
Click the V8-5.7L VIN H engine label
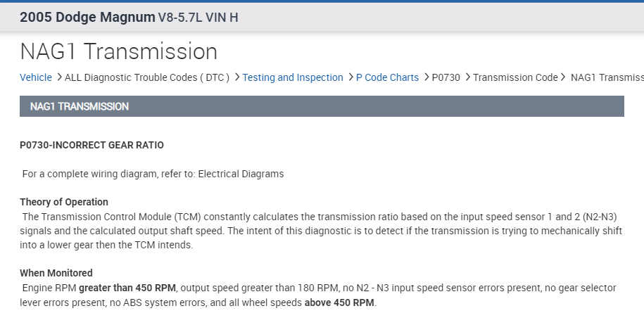coord(198,17)
